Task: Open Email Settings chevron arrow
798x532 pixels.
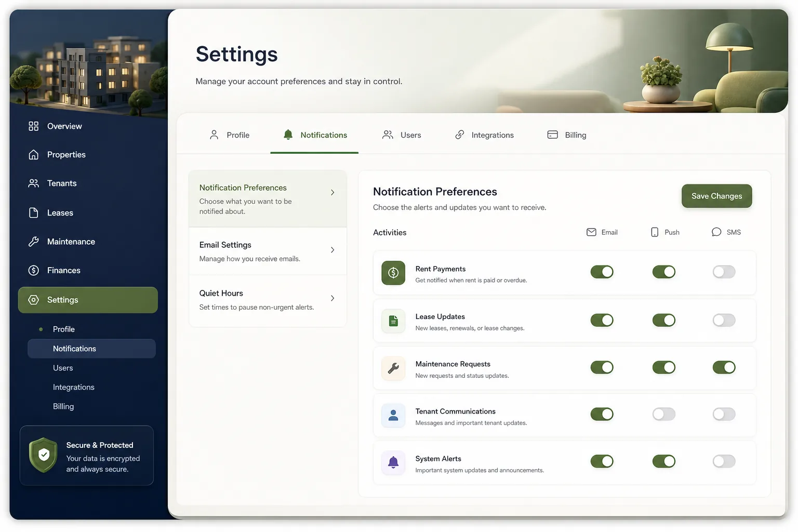Action: click(x=332, y=250)
